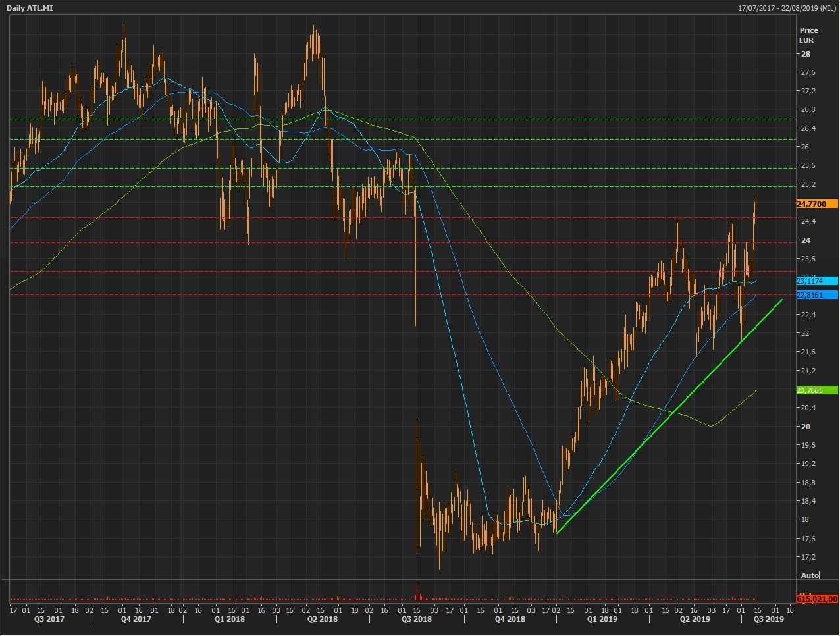
Task: Click the Q1 2019 quarter label
Action: click(x=602, y=619)
